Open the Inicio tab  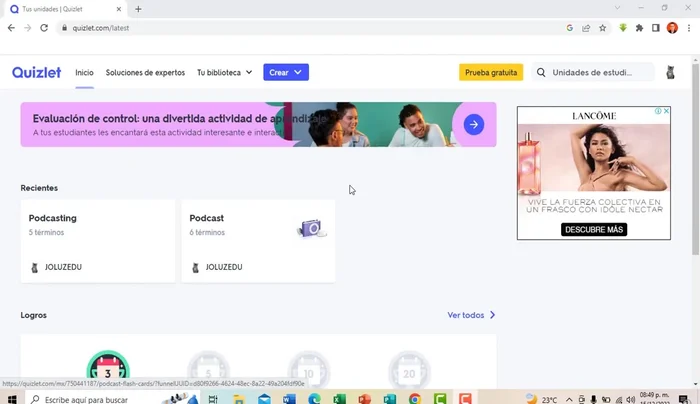pos(84,72)
